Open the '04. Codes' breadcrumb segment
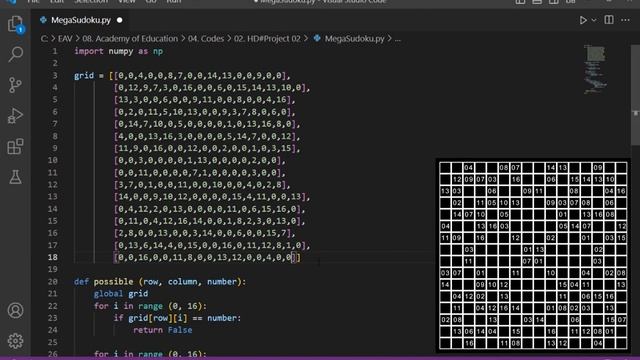This screenshot has width=640, height=360. pos(206,39)
